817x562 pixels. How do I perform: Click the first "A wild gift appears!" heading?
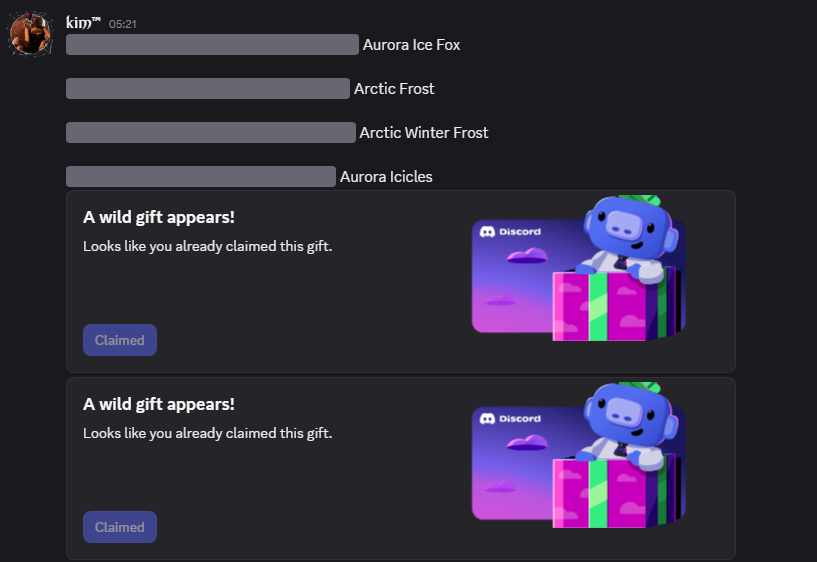(159, 217)
